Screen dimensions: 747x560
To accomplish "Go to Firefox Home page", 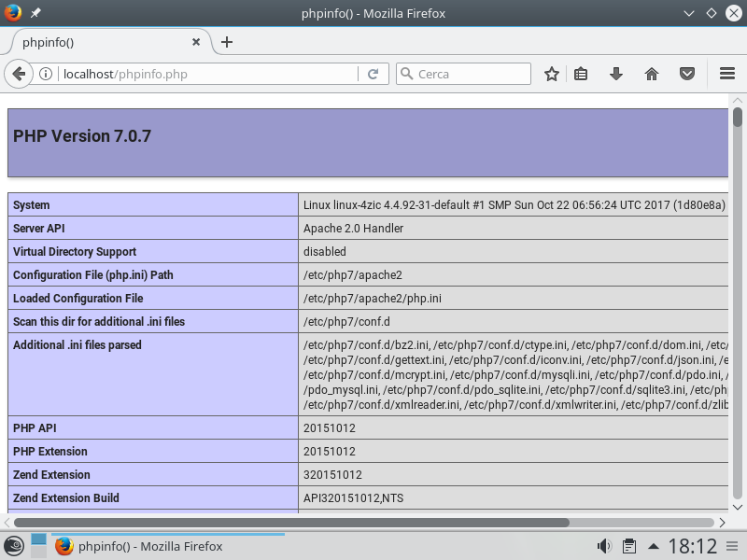I will pyautogui.click(x=651, y=74).
